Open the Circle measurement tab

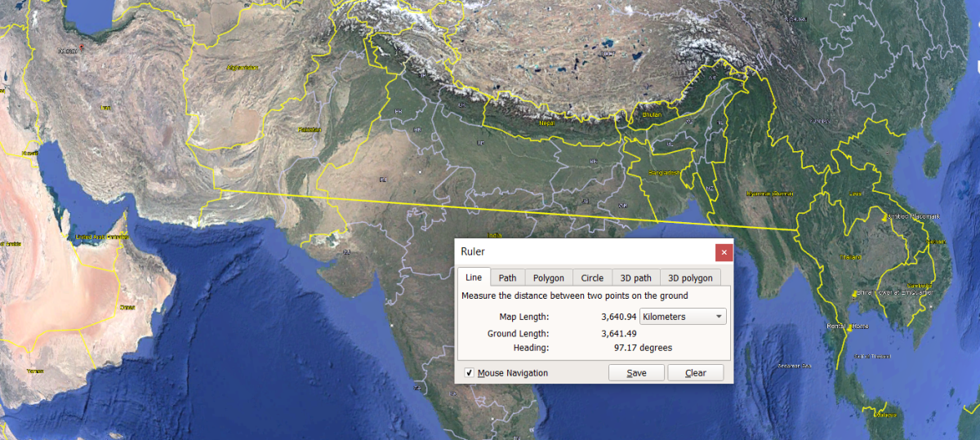click(592, 278)
